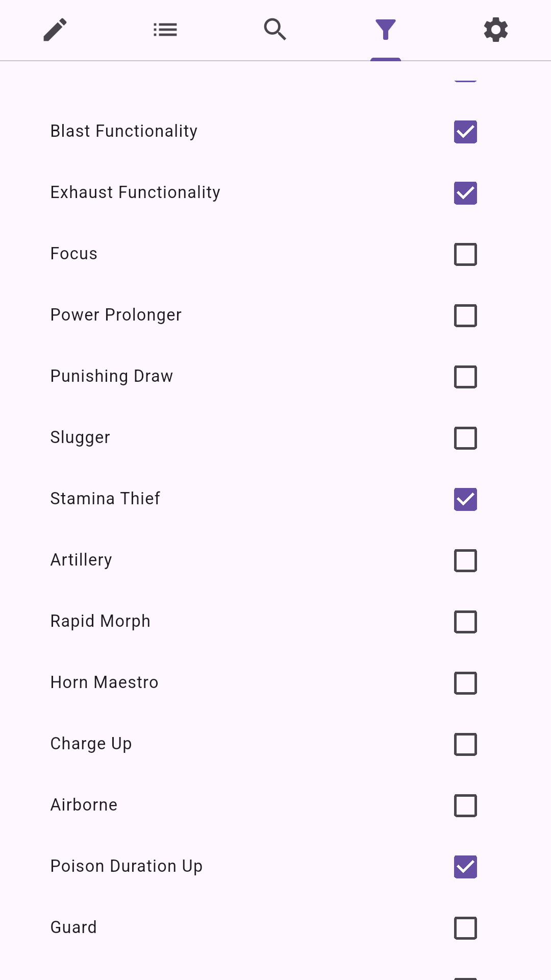Select the filter funnel tab
Screen dimensions: 551x980
coord(386,30)
